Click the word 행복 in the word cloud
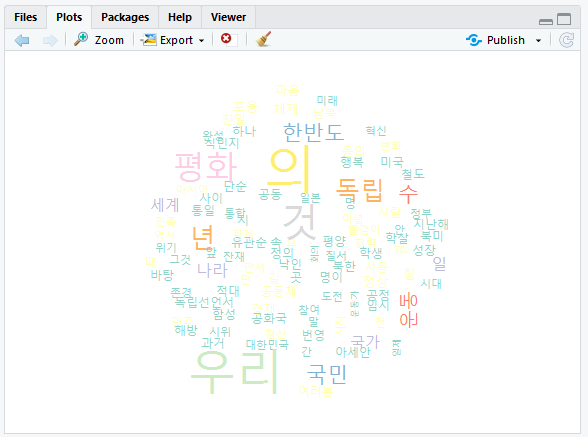588x437 pixels. click(x=352, y=162)
